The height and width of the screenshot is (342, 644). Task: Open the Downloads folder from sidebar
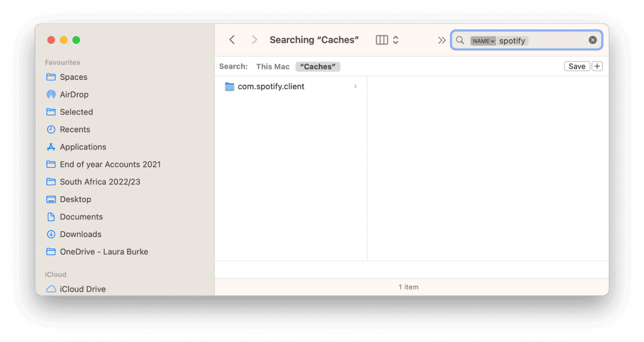[x=80, y=234]
